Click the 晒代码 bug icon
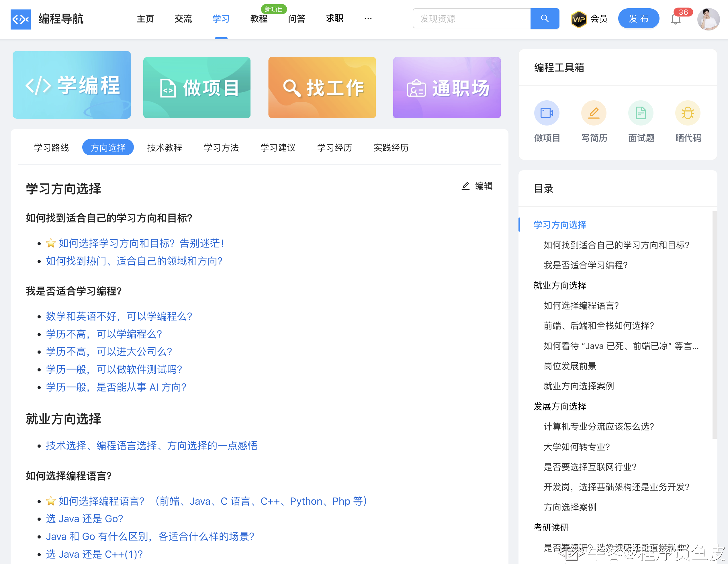Screen dimensions: 728x564 (688, 113)
